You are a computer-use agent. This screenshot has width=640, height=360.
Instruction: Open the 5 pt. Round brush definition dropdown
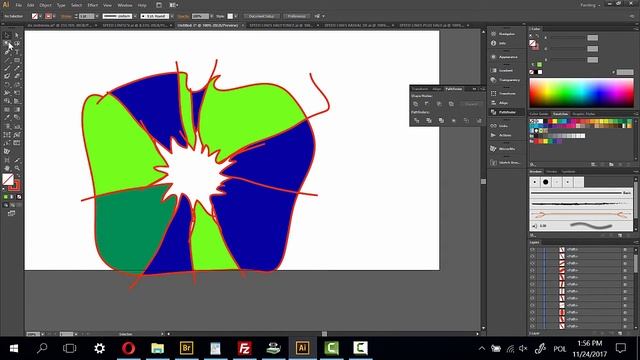point(172,16)
